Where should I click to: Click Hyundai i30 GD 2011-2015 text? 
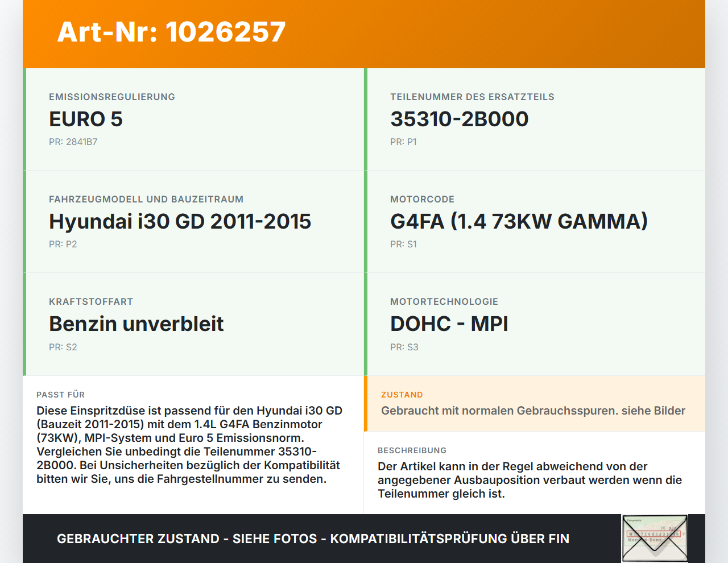coord(180,222)
